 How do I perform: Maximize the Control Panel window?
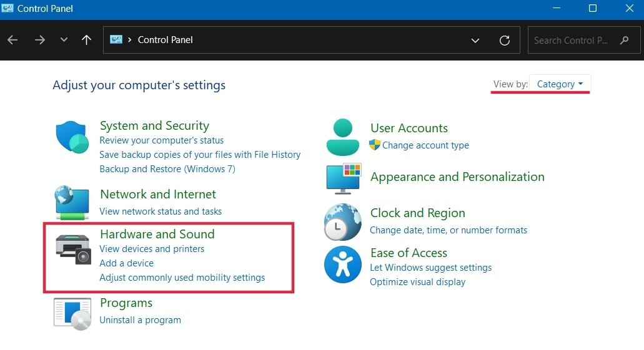593,8
